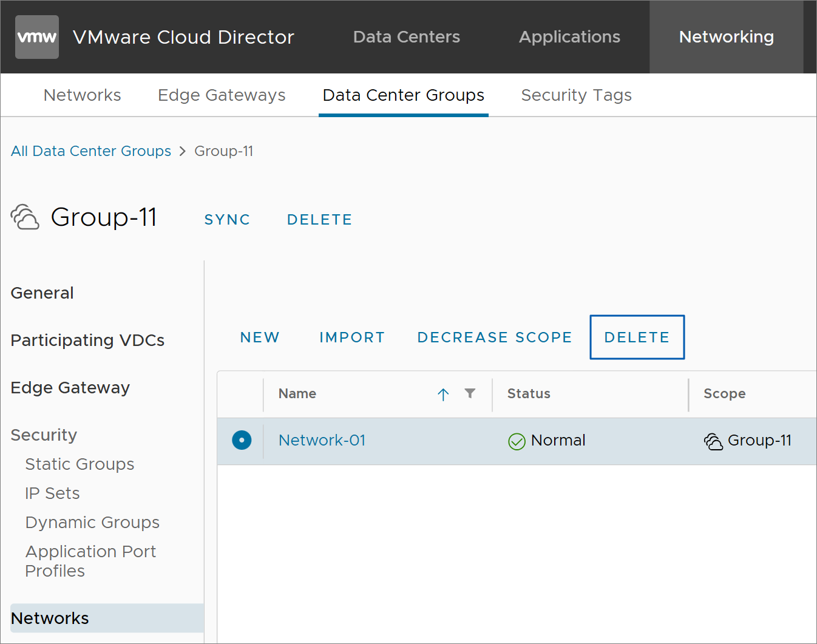This screenshot has height=644, width=817.
Task: Go back to All Data Center Groups
Action: (91, 151)
